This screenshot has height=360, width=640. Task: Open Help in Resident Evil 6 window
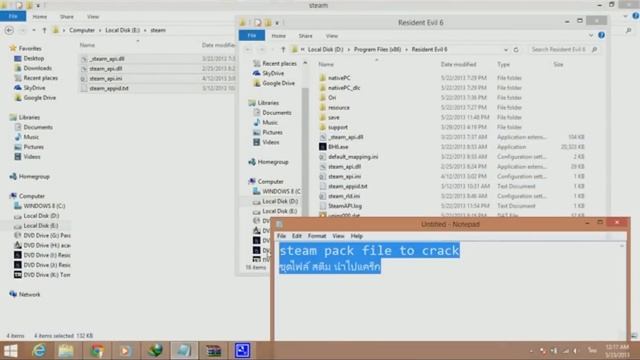[601, 36]
